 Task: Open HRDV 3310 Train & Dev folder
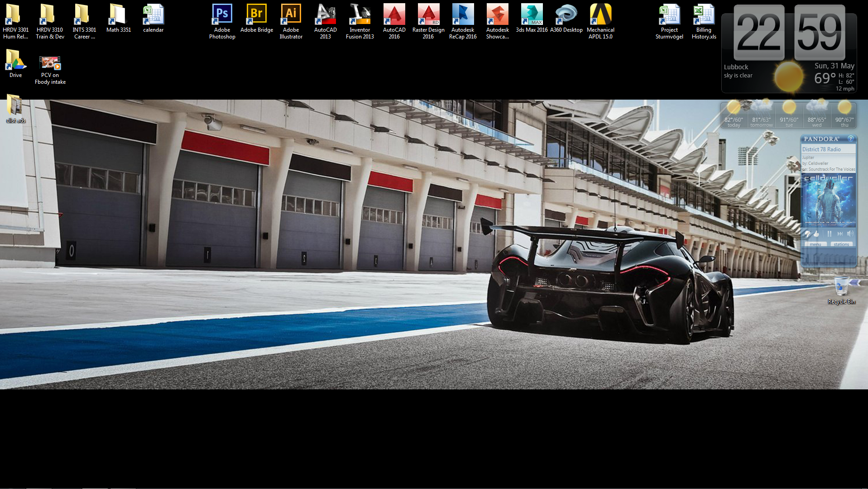click(50, 21)
